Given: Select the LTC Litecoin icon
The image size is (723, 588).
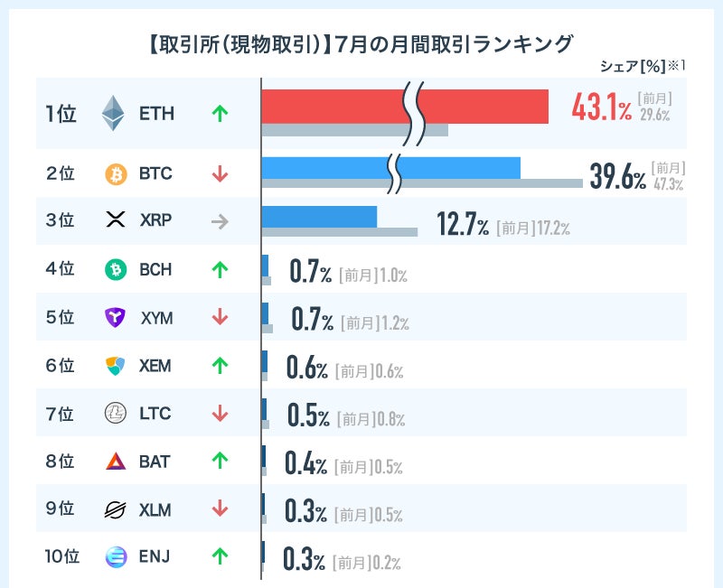Looking at the screenshot, I should coord(116,414).
